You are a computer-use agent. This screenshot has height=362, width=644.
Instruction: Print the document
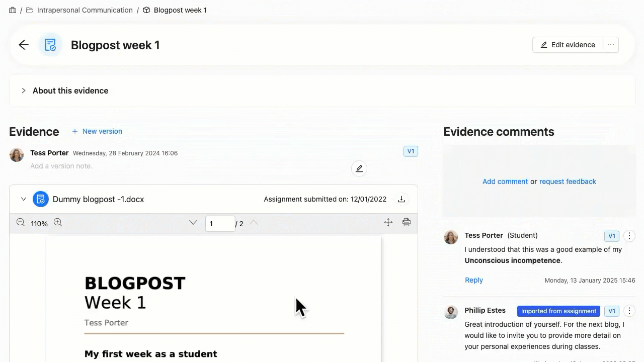tap(407, 222)
